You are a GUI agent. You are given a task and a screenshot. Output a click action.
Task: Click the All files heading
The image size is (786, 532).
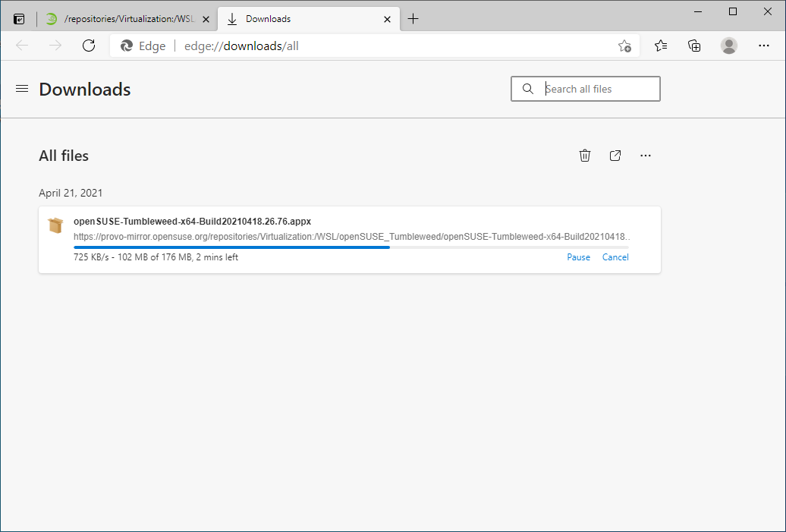click(x=64, y=156)
